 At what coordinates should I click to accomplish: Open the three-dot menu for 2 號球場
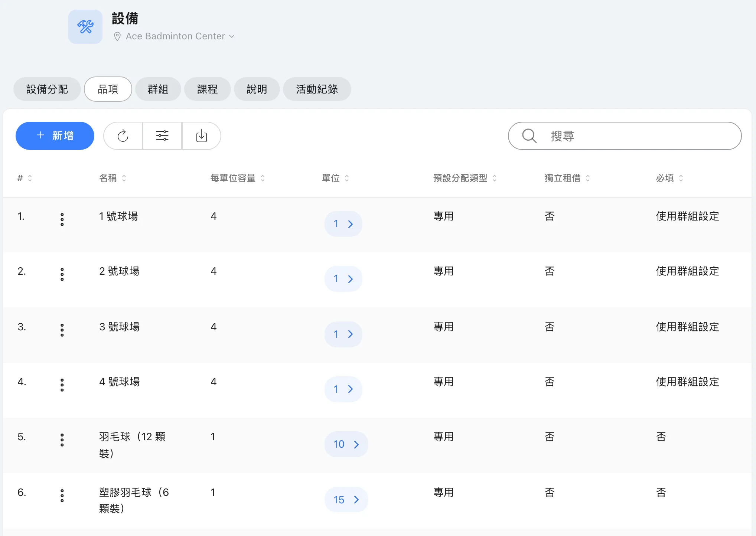62,274
